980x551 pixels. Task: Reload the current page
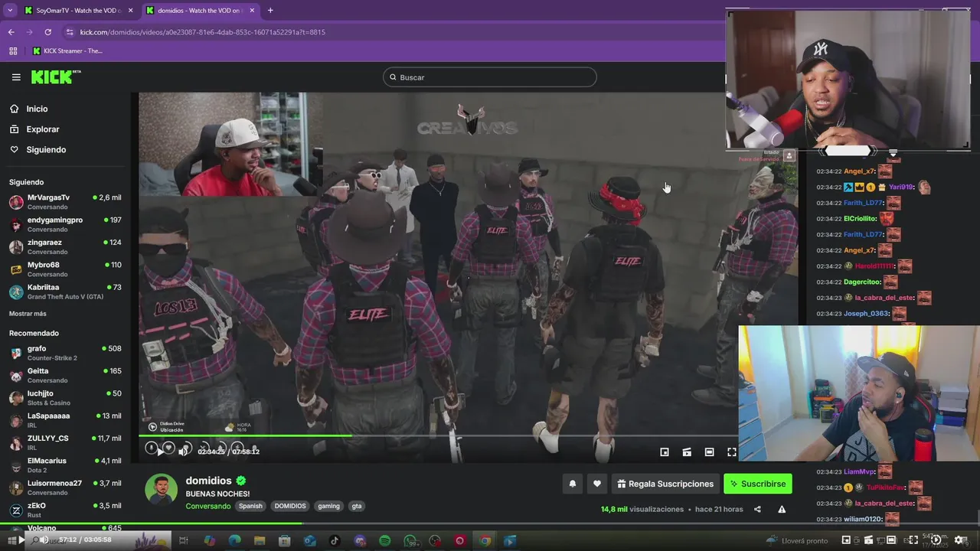tap(47, 32)
